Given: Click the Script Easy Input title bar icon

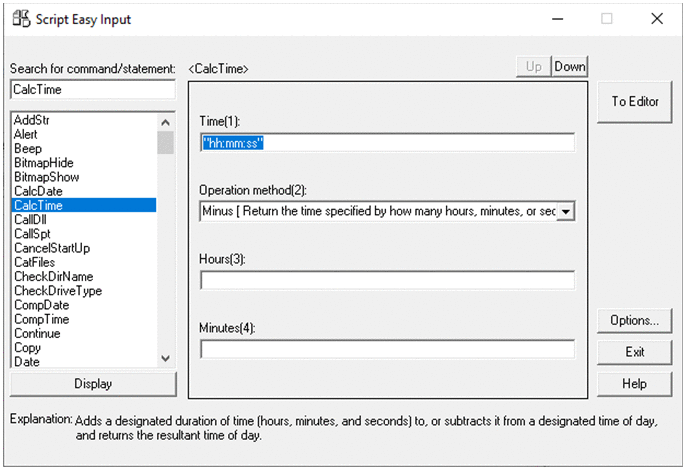Looking at the screenshot, I should coord(20,19).
